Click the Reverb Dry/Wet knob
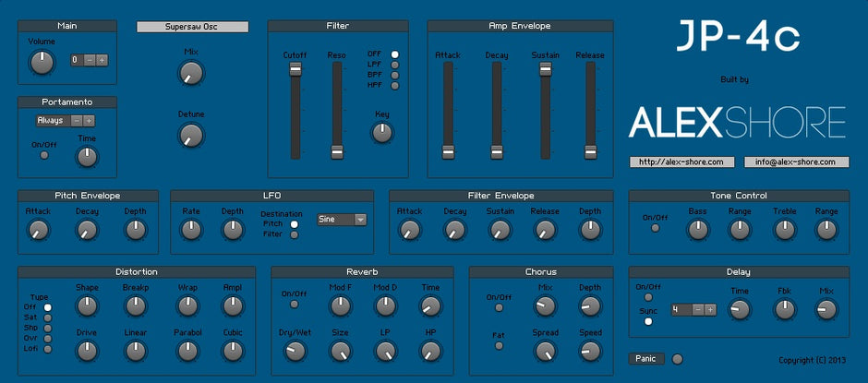 tap(295, 351)
